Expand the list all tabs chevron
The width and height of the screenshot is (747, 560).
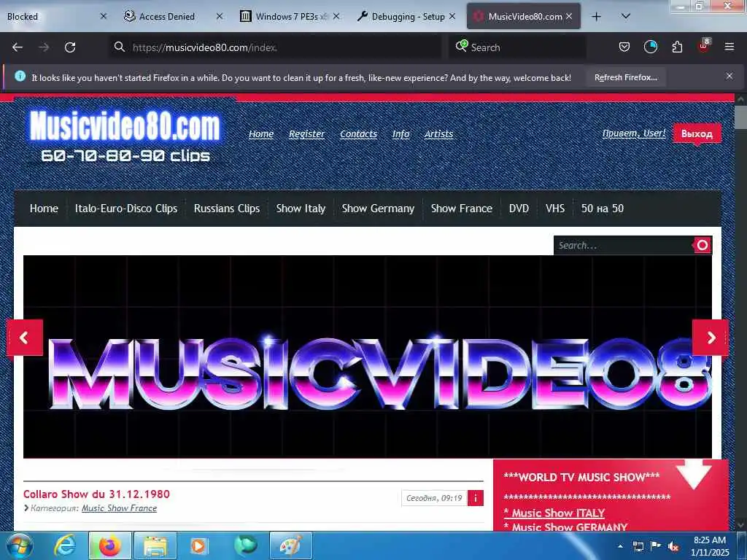click(x=626, y=16)
